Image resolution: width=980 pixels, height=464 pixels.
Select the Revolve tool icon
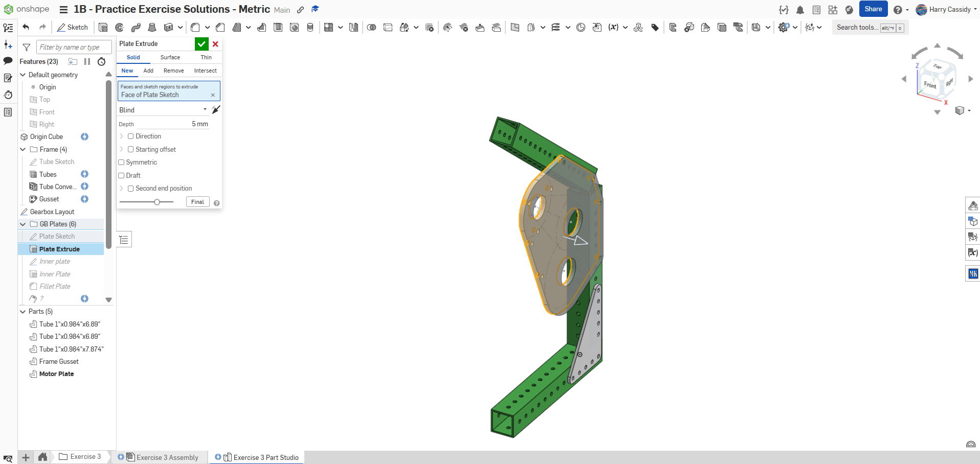(120, 28)
